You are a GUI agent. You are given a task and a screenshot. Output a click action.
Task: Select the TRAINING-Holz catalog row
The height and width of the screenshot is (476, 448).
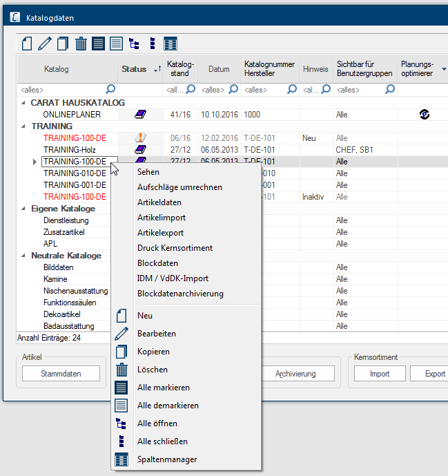click(69, 150)
